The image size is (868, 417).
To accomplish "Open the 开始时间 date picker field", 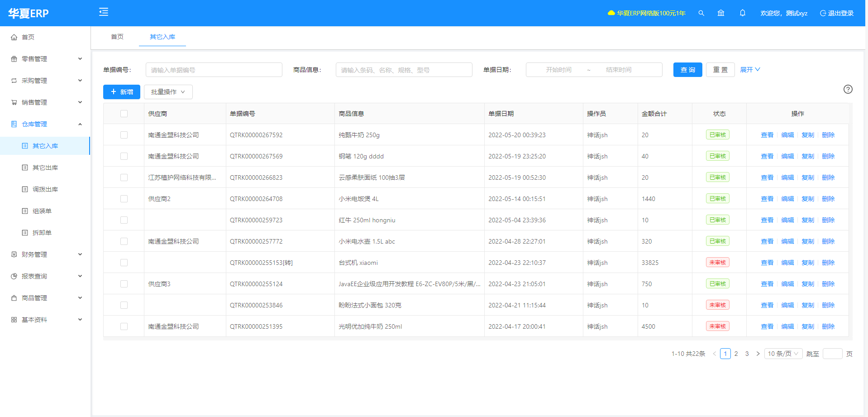I will 559,70.
